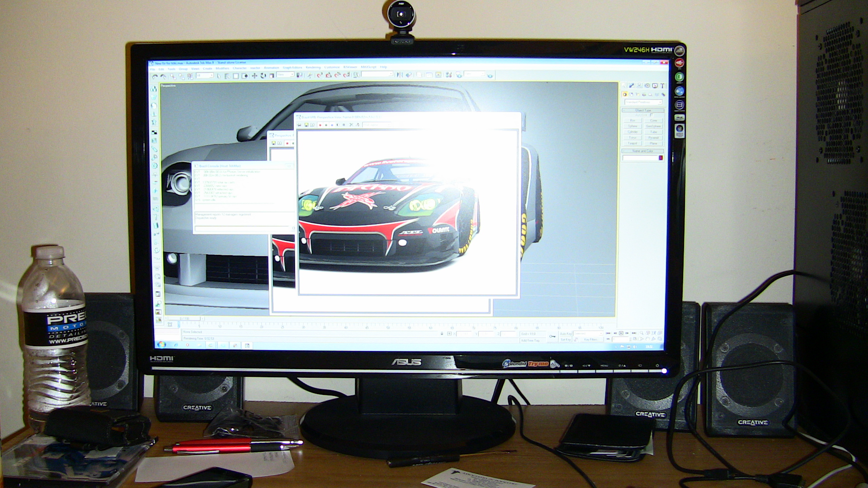
Task: Open the Modify panel tab icon
Action: click(632, 85)
